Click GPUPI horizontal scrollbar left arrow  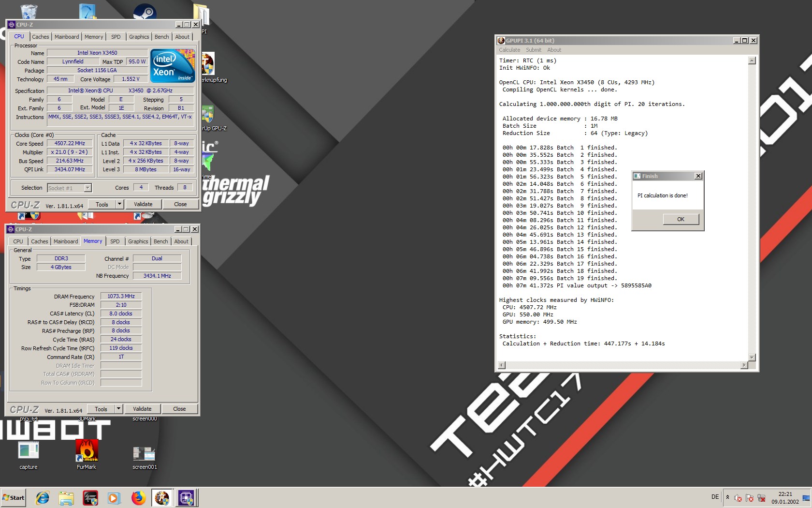(502, 365)
